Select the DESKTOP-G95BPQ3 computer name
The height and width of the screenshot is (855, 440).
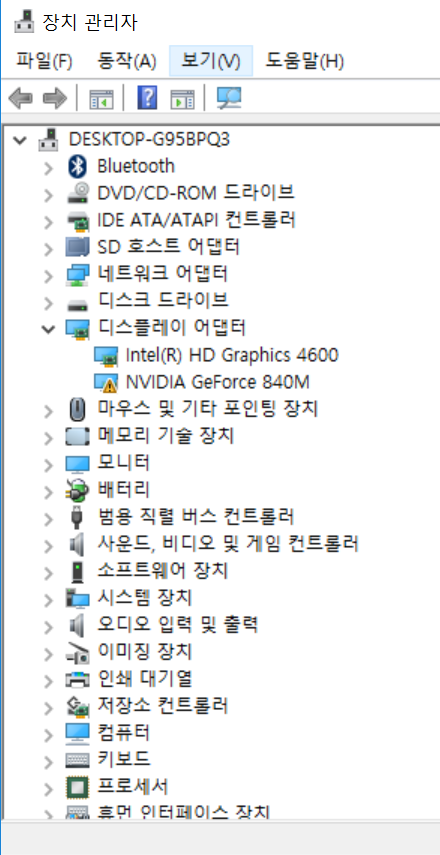(149, 140)
